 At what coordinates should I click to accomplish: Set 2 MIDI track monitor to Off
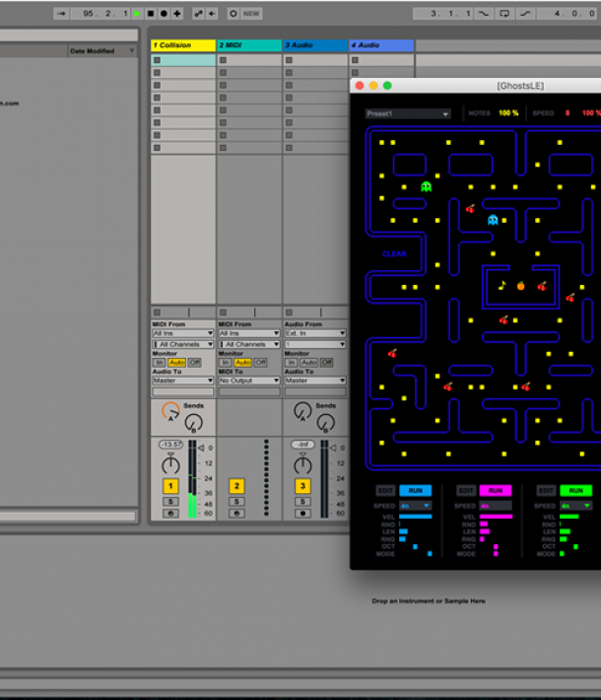[260, 363]
